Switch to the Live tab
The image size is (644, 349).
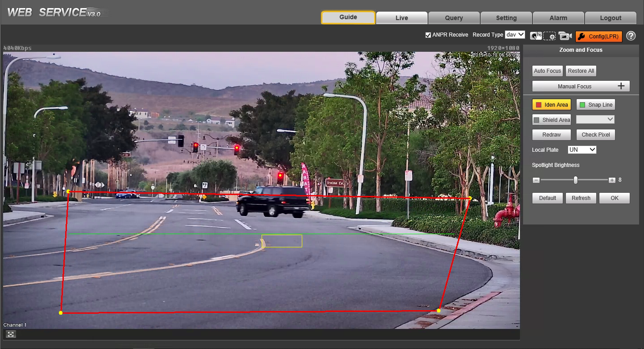tap(402, 18)
